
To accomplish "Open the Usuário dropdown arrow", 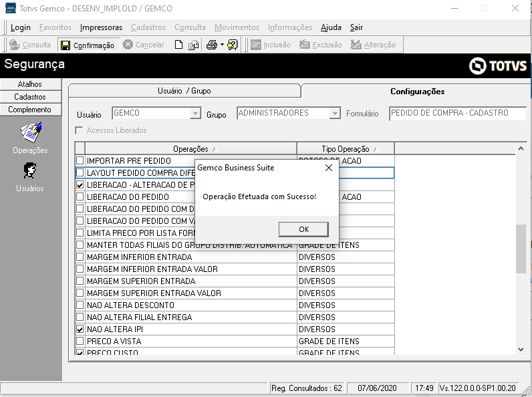I will 195,113.
